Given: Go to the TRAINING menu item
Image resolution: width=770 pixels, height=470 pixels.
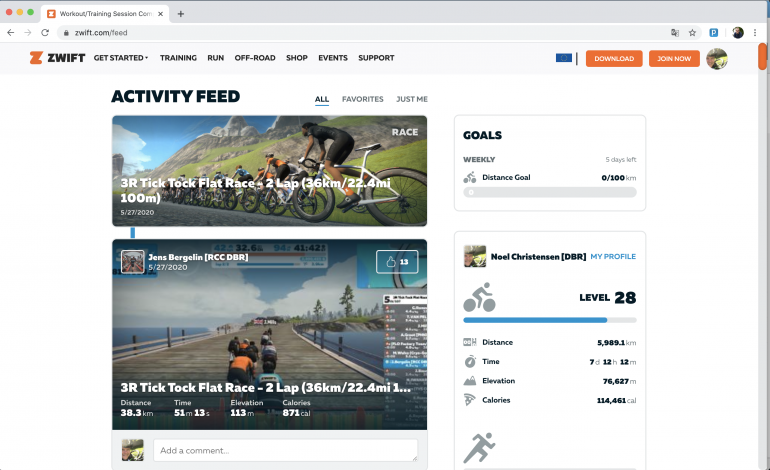Looking at the screenshot, I should tap(178, 58).
